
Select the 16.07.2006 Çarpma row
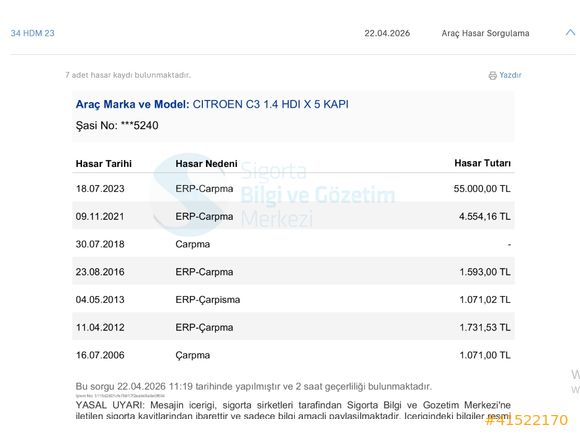293,355
